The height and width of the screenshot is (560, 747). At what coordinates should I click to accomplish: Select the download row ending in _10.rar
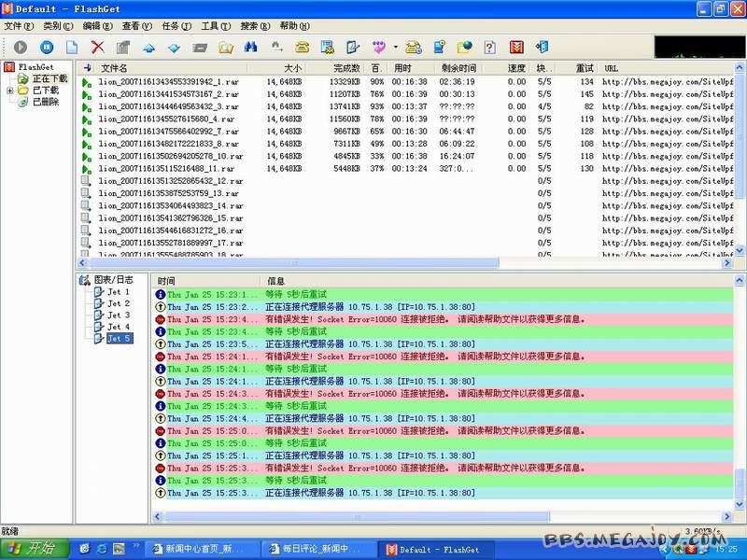(x=407, y=156)
